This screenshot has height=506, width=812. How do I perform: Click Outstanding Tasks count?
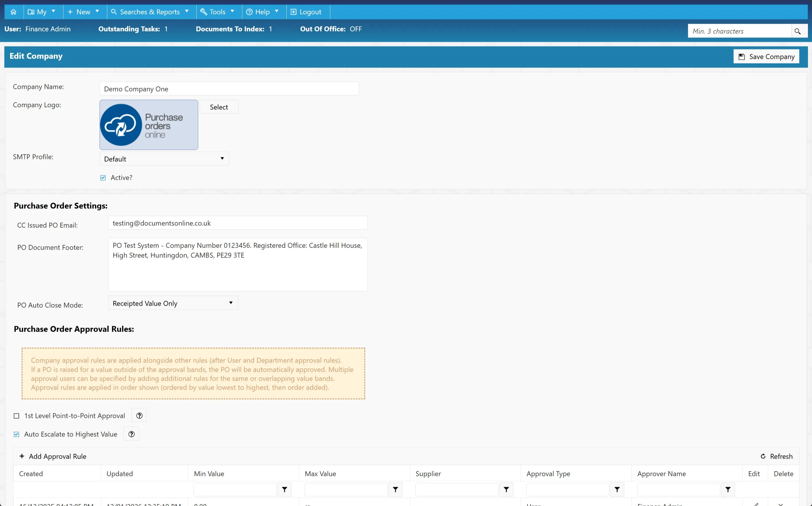click(x=166, y=29)
